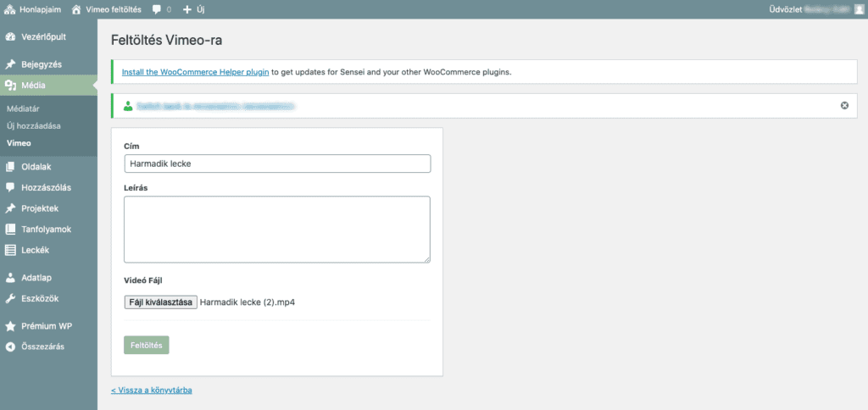Click the collapse arrow icon beside Összezárás
This screenshot has height=410, width=868.
point(10,347)
